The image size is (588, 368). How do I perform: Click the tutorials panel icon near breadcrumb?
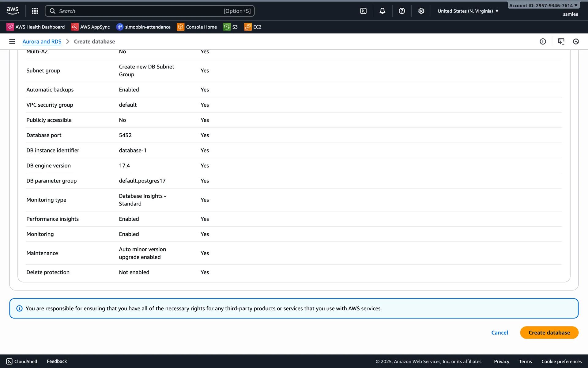[561, 41]
